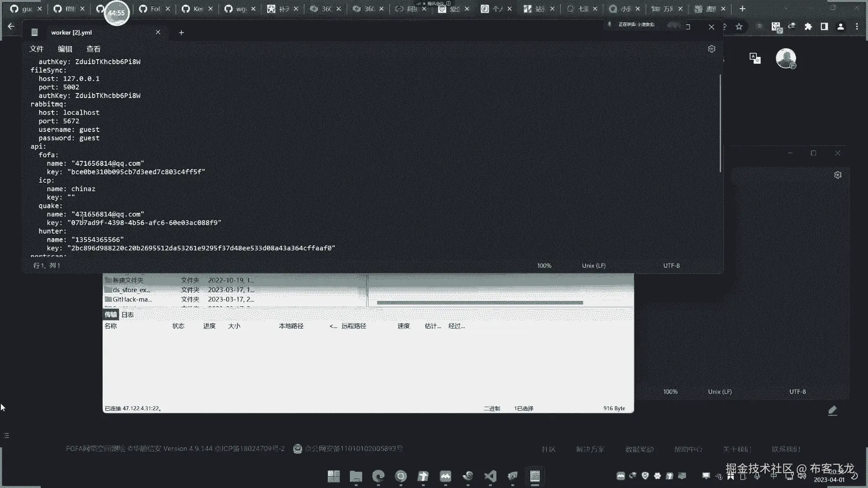This screenshot has width=868, height=488.
Task: Click browser extensions puzzle icon
Action: pyautogui.click(x=808, y=27)
